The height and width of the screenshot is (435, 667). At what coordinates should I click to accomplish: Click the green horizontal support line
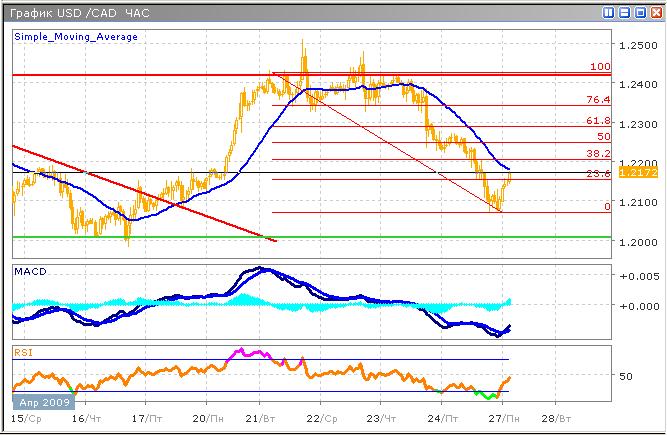point(300,237)
